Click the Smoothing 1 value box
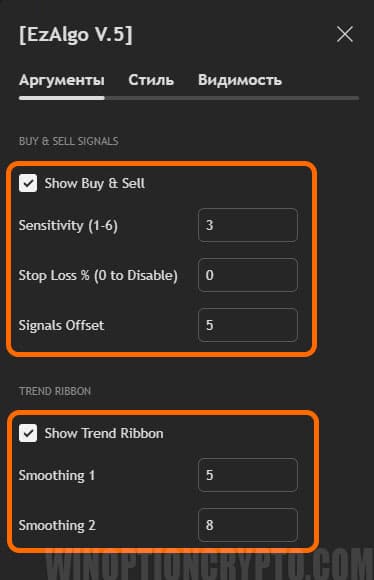Image resolution: width=374 pixels, height=580 pixels. coord(248,475)
